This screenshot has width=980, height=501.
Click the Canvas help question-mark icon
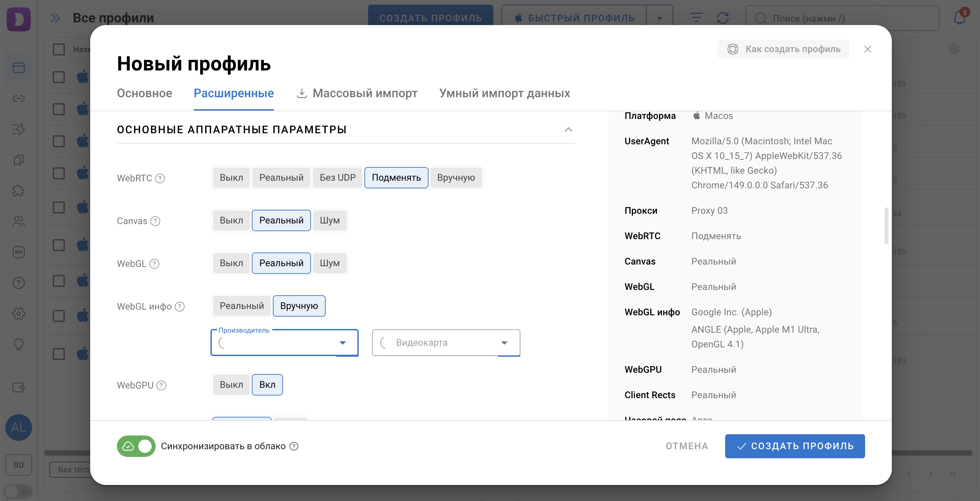[x=155, y=221]
